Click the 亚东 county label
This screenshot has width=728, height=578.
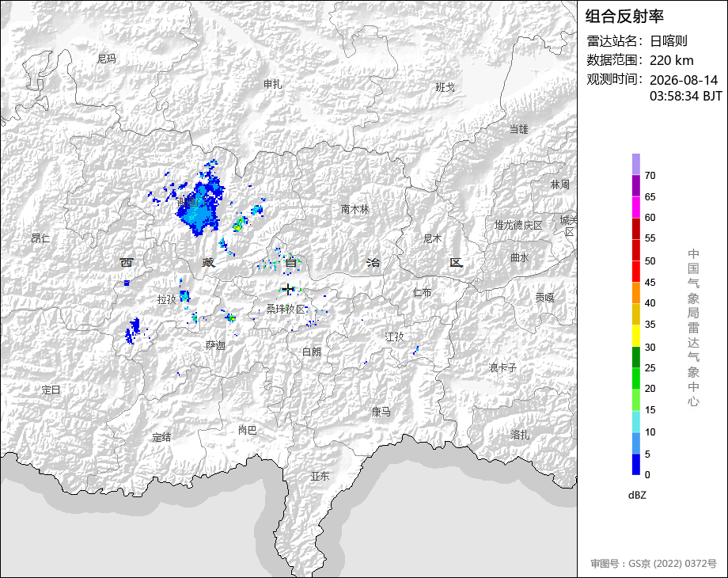pos(320,476)
